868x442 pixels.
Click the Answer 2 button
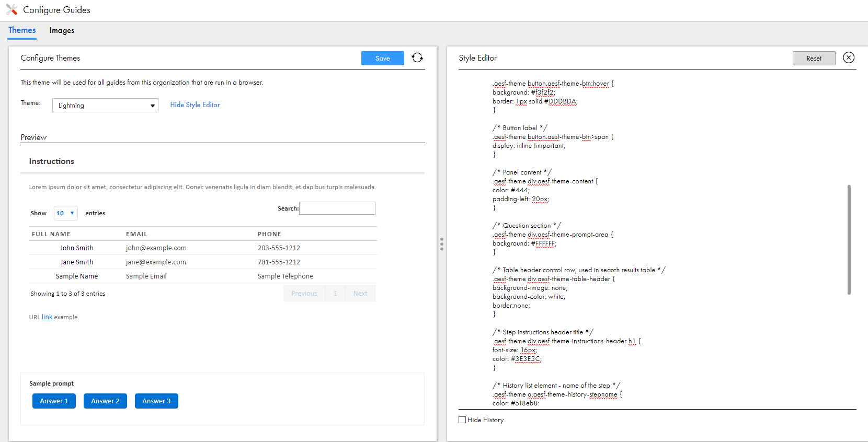point(105,401)
